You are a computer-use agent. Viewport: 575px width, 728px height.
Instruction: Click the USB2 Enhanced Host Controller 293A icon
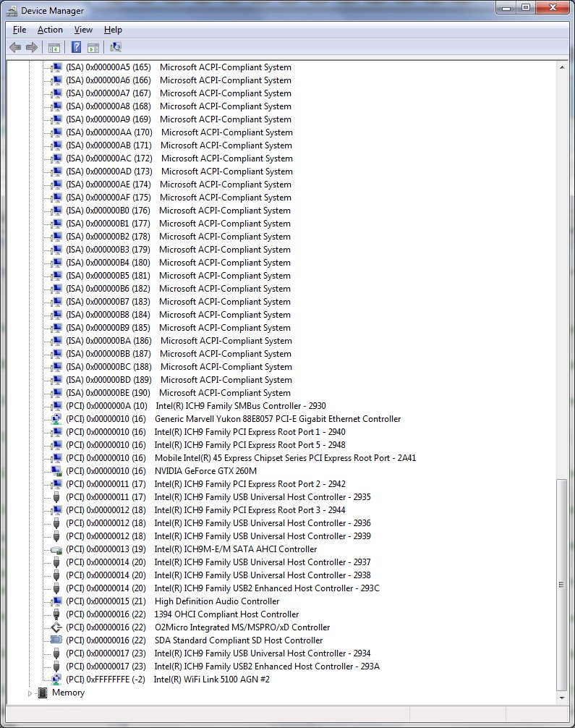coord(56,666)
